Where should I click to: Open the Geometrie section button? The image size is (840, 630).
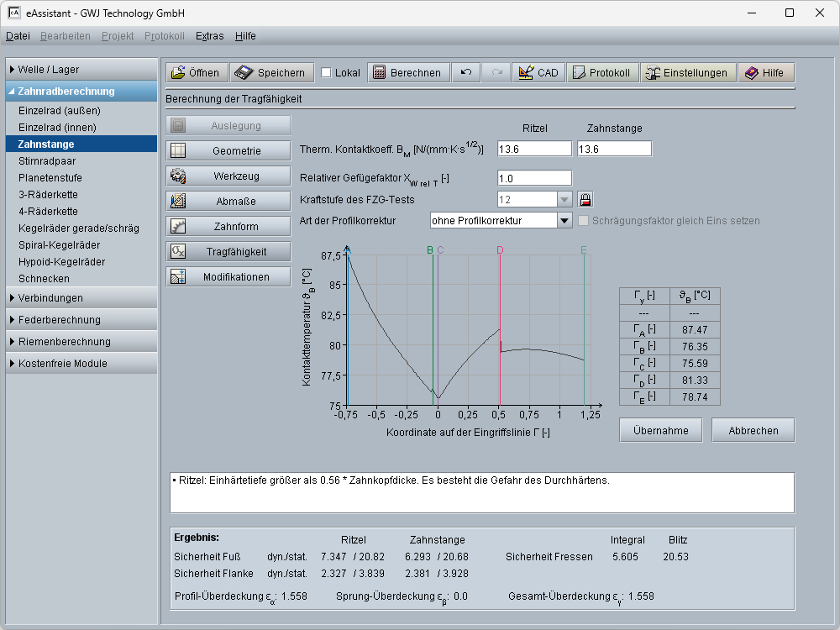pos(228,151)
